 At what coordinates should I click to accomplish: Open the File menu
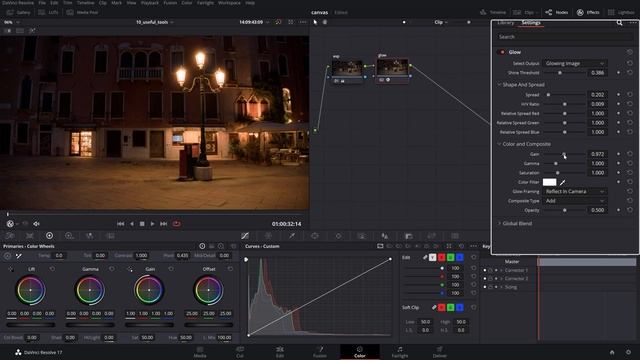click(42, 2)
